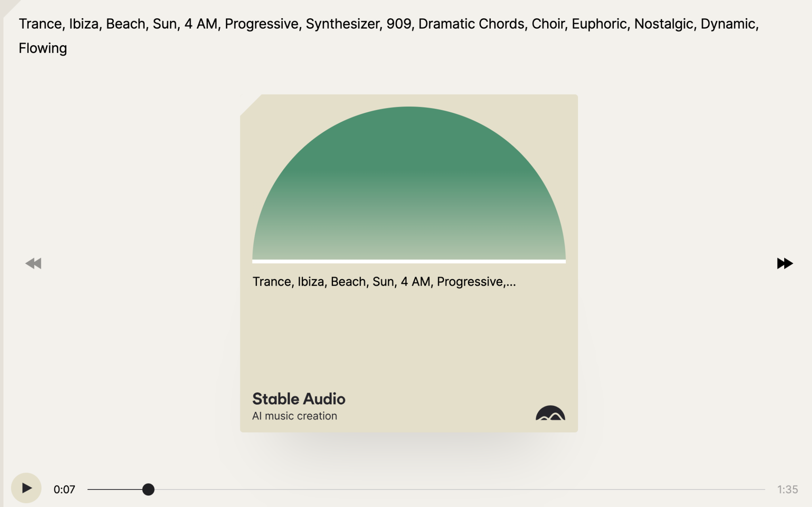Click the full prompt text at top
812x507 pixels.
[389, 36]
